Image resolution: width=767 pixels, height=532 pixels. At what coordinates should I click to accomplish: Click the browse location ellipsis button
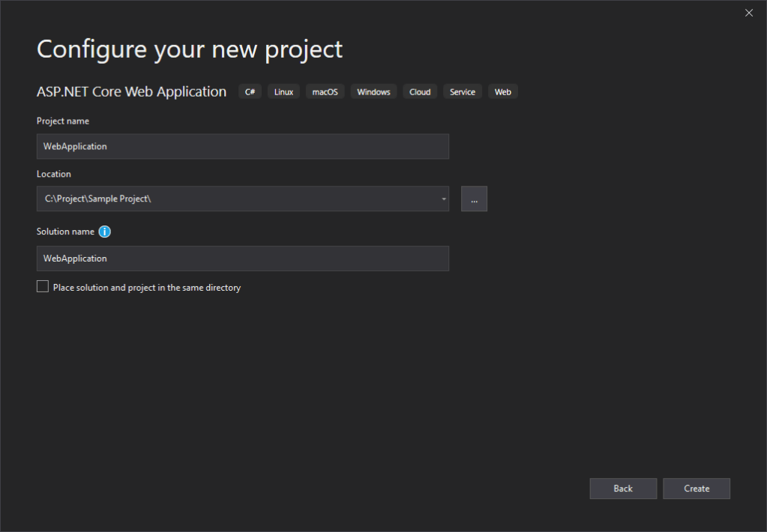[474, 199]
